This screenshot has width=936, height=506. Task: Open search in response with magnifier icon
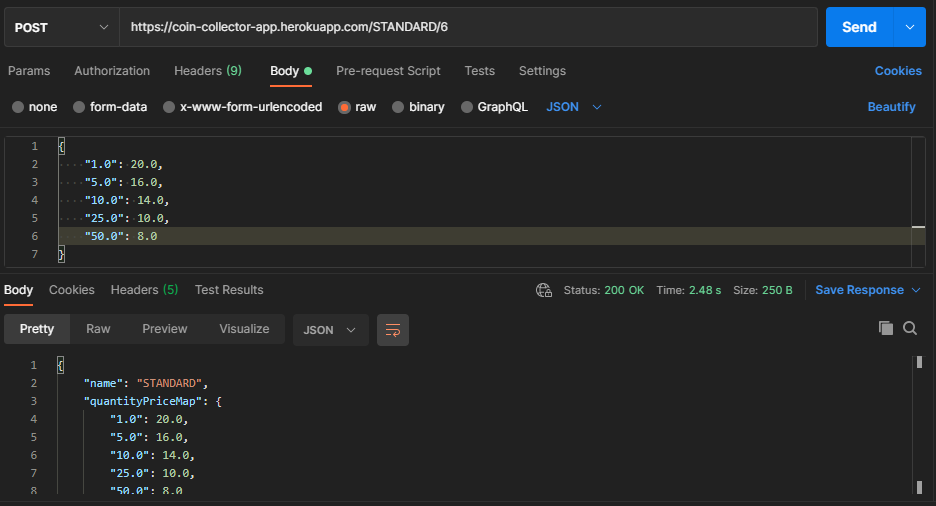910,328
